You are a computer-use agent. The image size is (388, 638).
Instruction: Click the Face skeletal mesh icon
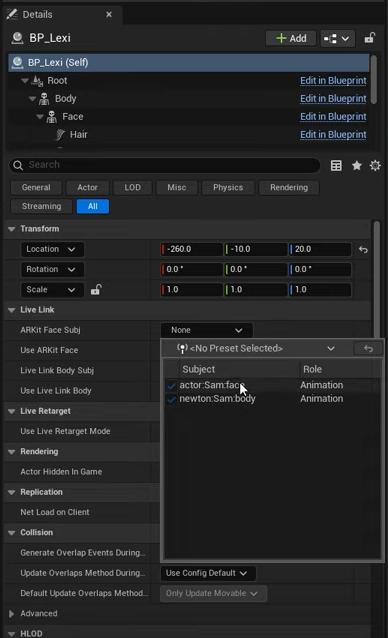point(52,117)
